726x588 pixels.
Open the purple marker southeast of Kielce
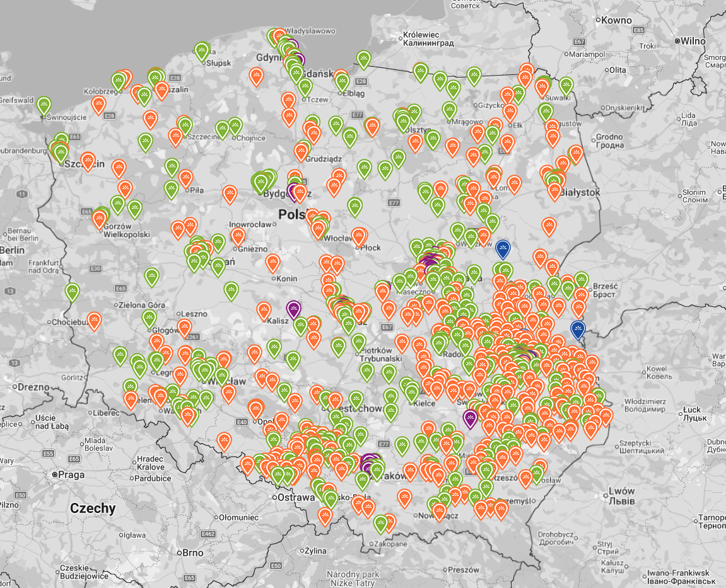(x=471, y=419)
